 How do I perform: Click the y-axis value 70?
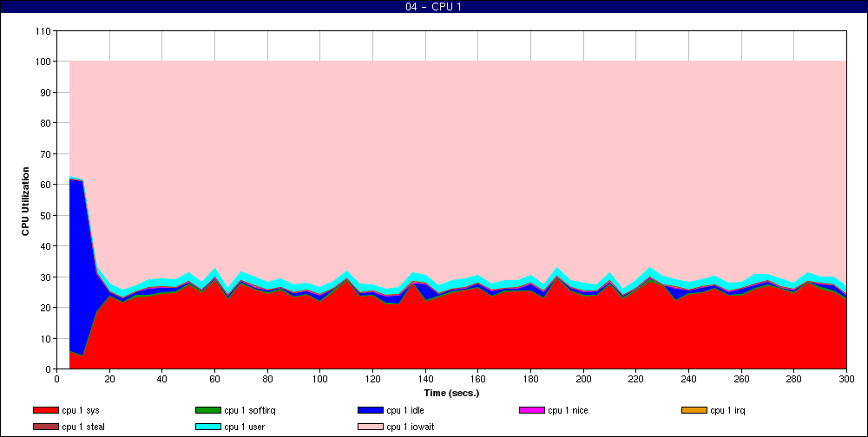tap(47, 153)
